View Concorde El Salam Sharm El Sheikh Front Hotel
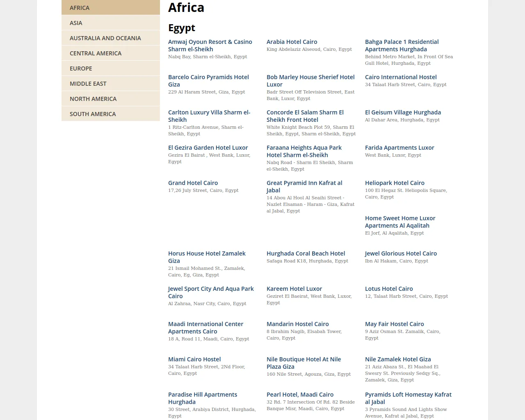 point(305,116)
